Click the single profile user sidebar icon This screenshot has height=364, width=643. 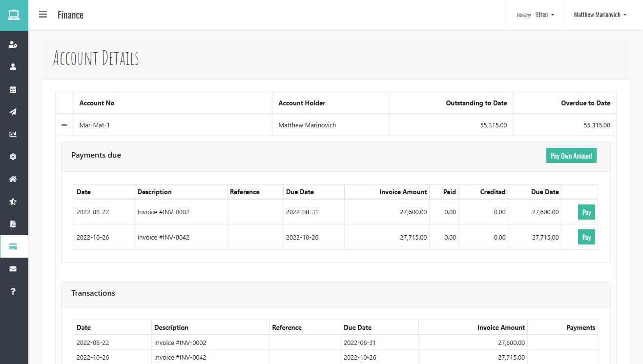click(x=13, y=67)
